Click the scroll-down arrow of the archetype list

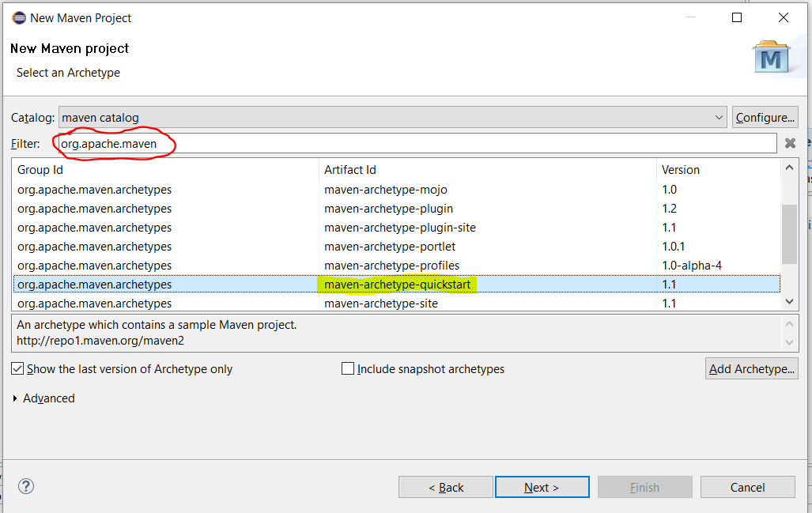point(790,301)
